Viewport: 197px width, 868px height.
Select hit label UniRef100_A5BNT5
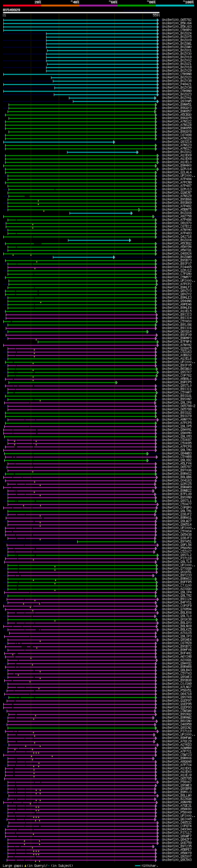pyautogui.click(x=177, y=210)
